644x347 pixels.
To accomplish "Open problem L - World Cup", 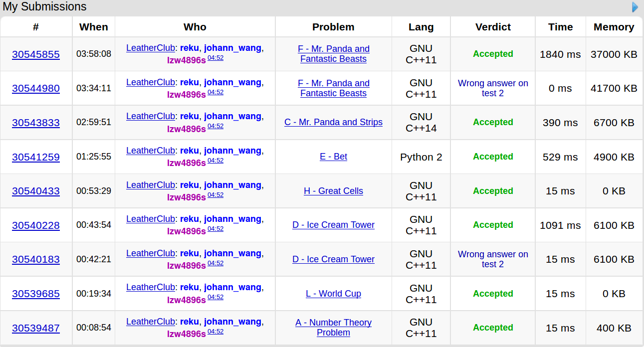I will (333, 294).
